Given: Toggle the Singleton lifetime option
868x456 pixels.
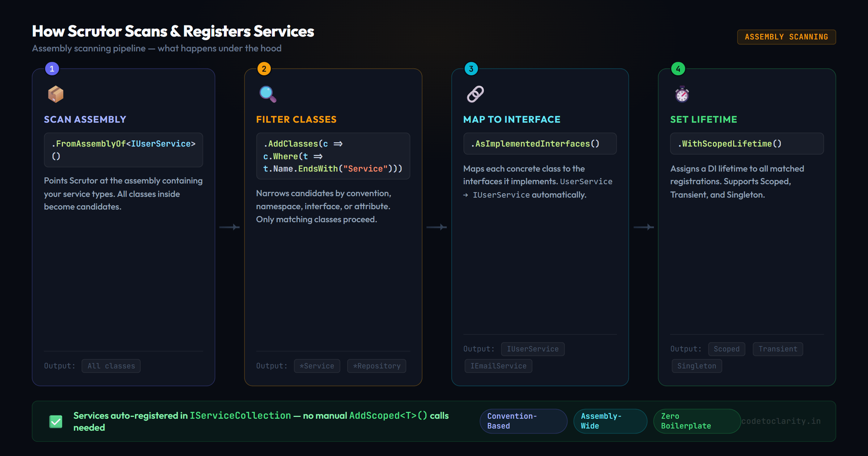Looking at the screenshot, I should pyautogui.click(x=697, y=366).
